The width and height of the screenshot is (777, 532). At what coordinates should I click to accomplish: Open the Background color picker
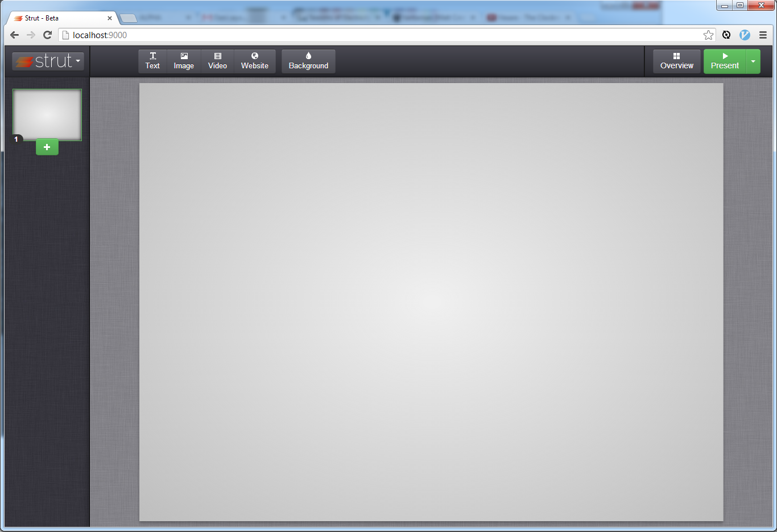click(x=308, y=61)
